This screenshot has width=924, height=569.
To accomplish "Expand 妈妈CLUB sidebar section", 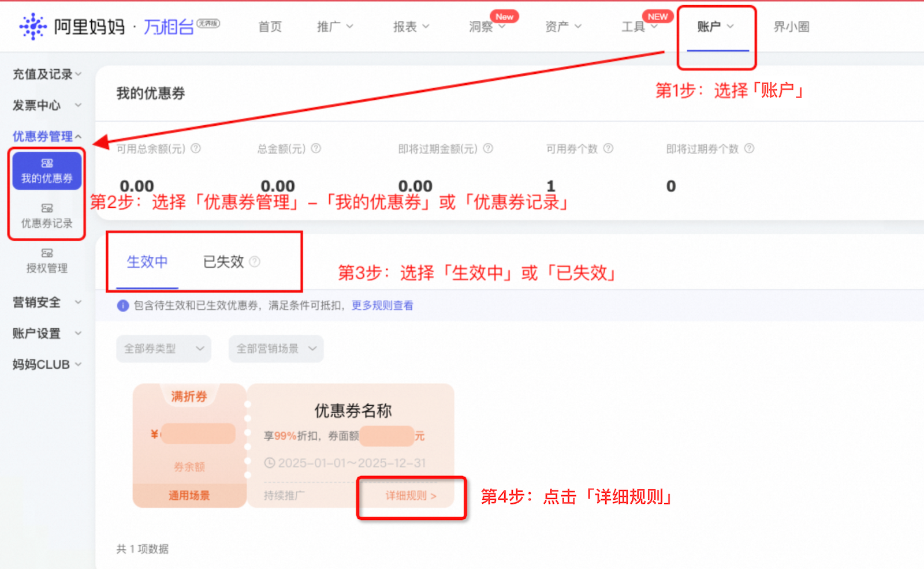I will click(47, 364).
